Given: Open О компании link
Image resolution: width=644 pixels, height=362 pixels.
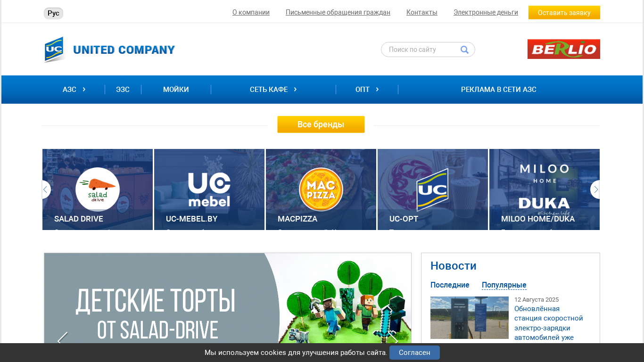Looking at the screenshot, I should point(251,12).
